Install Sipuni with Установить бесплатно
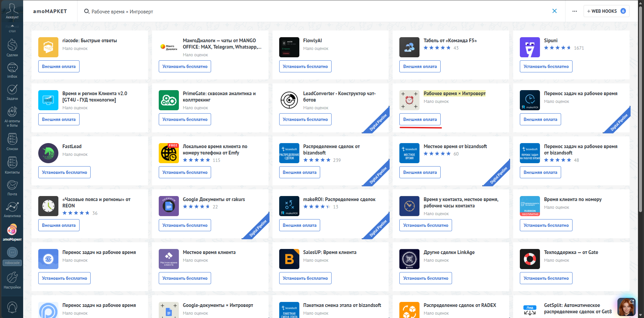 [x=546, y=66]
